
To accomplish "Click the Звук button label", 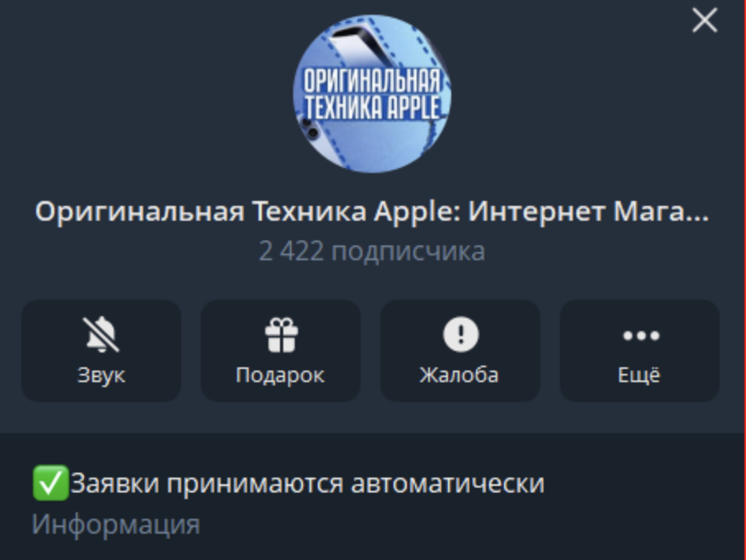I will pos(100,375).
